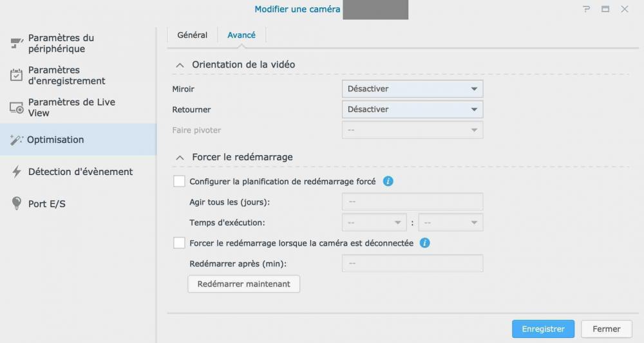
Task: Check Forcer le redémarrage lorsque déconnectée
Action: [180, 243]
